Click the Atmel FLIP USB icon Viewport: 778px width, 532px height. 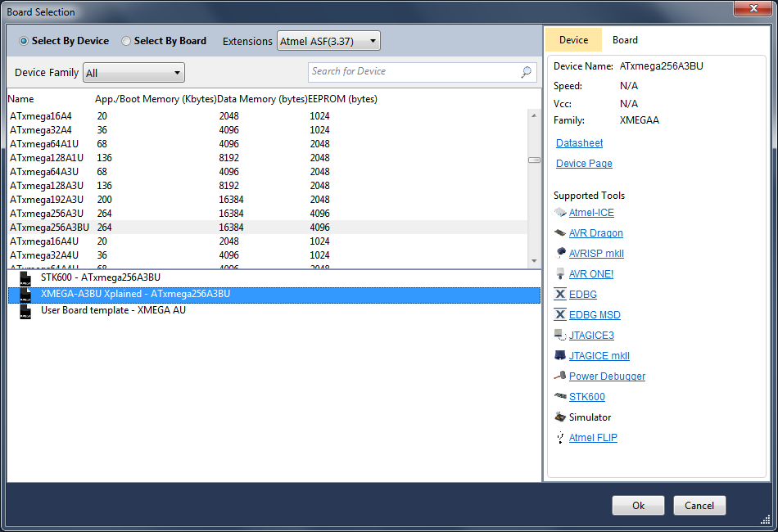[x=560, y=437]
